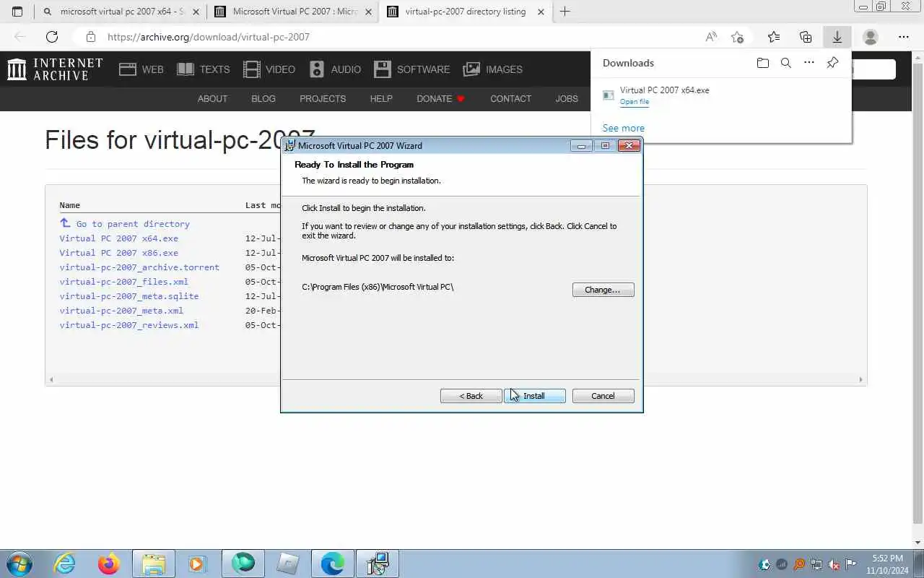
Task: Open Edge settings and more menu
Action: click(904, 37)
